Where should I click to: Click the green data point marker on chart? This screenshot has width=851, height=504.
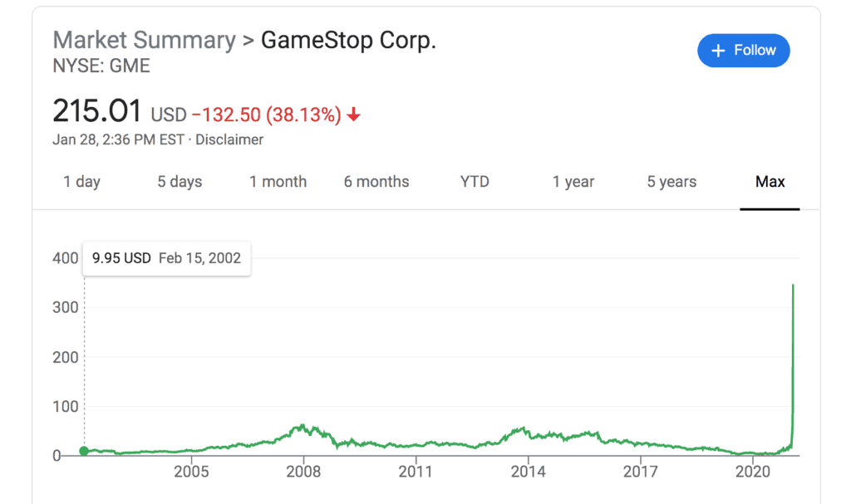pos(84,451)
